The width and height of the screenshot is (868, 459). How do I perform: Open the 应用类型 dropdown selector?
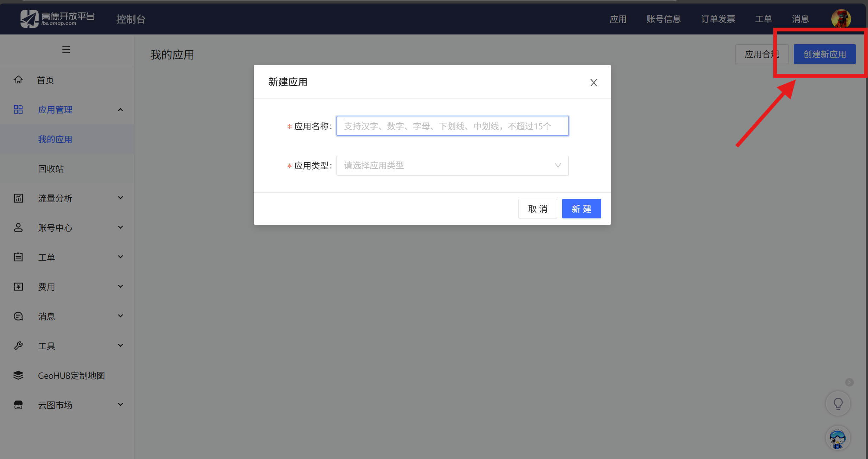(x=452, y=166)
